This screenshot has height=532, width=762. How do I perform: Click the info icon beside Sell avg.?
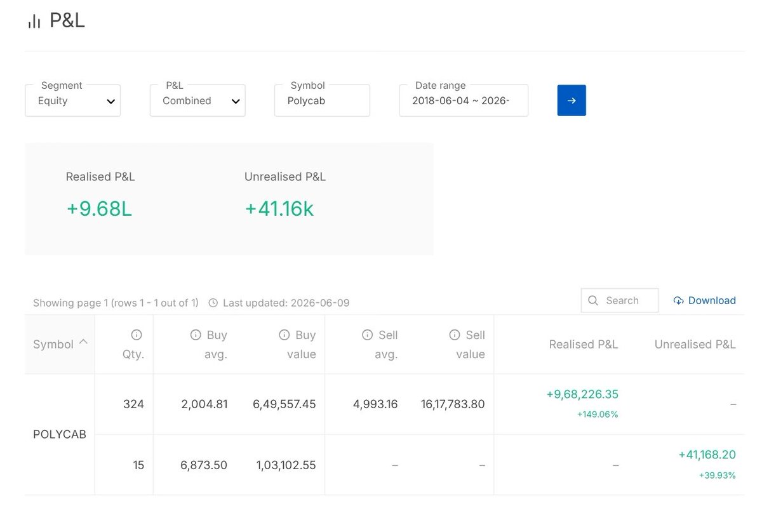pos(367,335)
